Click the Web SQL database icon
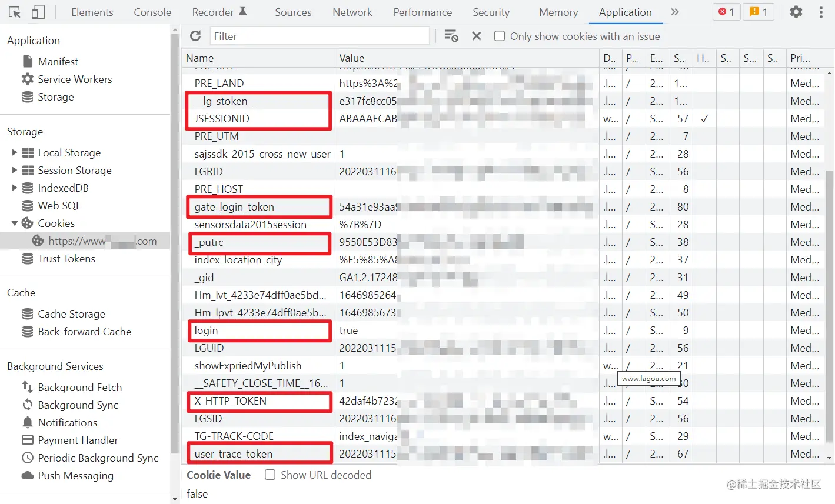Image resolution: width=835 pixels, height=504 pixels. pyautogui.click(x=28, y=205)
